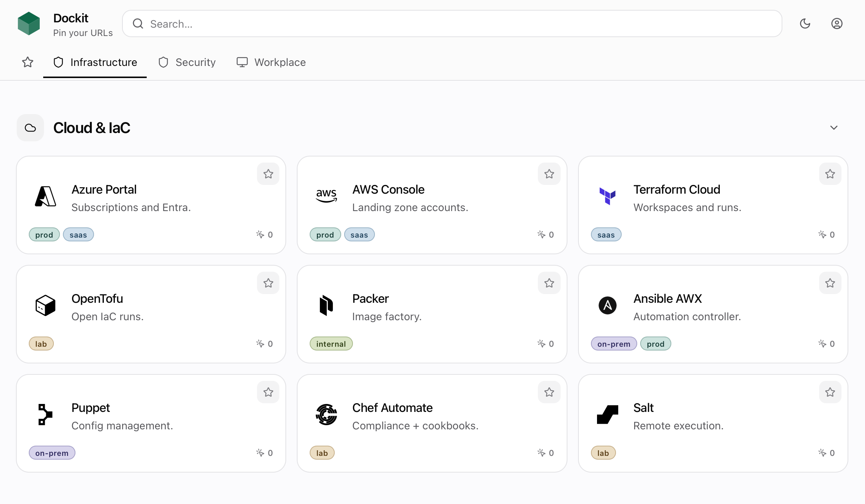Click the Chef Automate logo icon

326,415
